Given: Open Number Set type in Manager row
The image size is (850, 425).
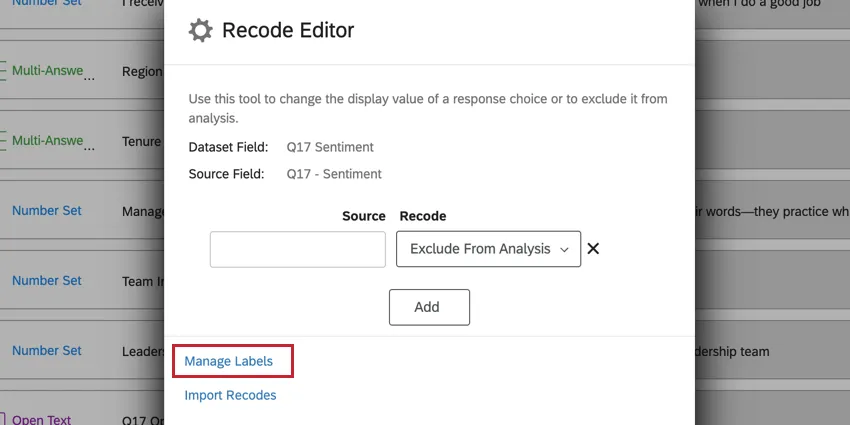Looking at the screenshot, I should click(47, 211).
